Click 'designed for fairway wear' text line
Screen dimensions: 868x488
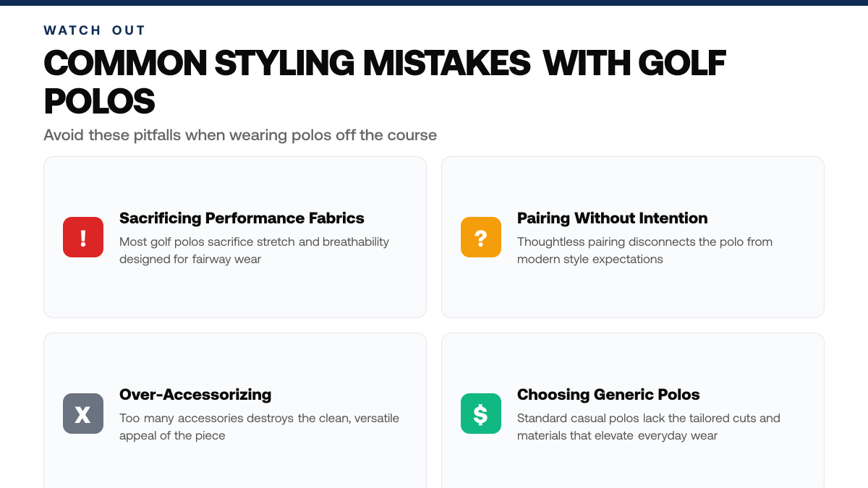point(190,259)
